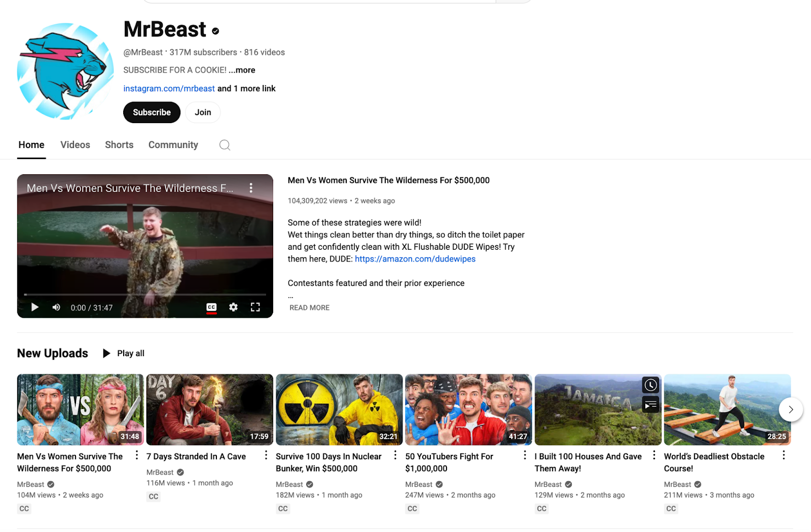Expand the video description with READ MORE
The width and height of the screenshot is (811, 532).
309,308
